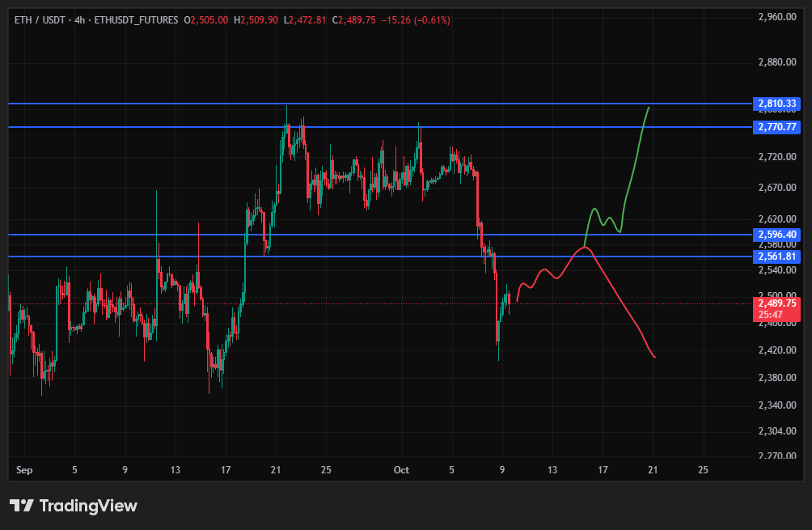Click ETHUSDT_FUTURES in the chart legend
The width and height of the screenshot is (812, 530).
tap(136, 20)
